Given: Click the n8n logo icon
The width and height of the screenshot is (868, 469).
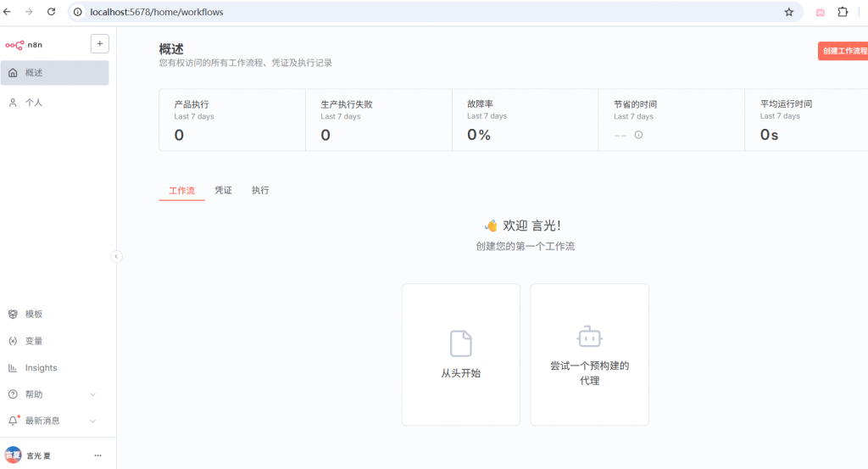Looking at the screenshot, I should pyautogui.click(x=15, y=45).
